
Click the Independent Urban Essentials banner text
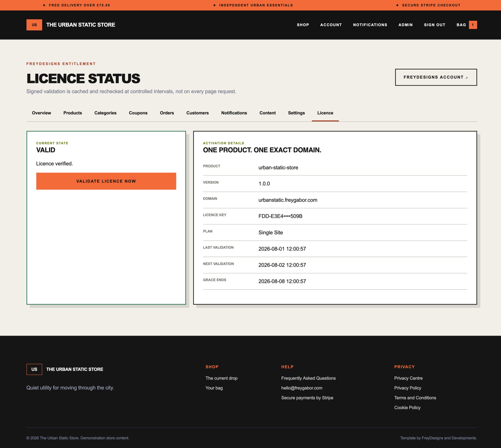256,5
